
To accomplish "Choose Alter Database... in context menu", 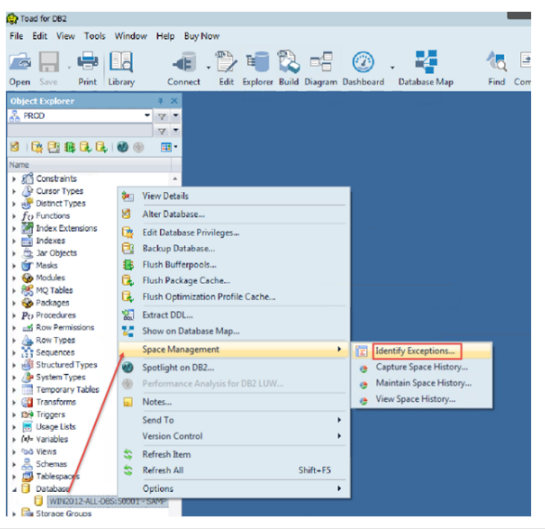I will pos(234,214).
